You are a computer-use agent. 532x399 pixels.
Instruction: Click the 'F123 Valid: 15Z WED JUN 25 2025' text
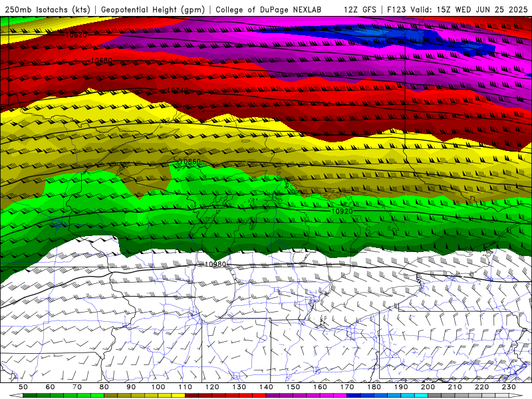point(458,10)
